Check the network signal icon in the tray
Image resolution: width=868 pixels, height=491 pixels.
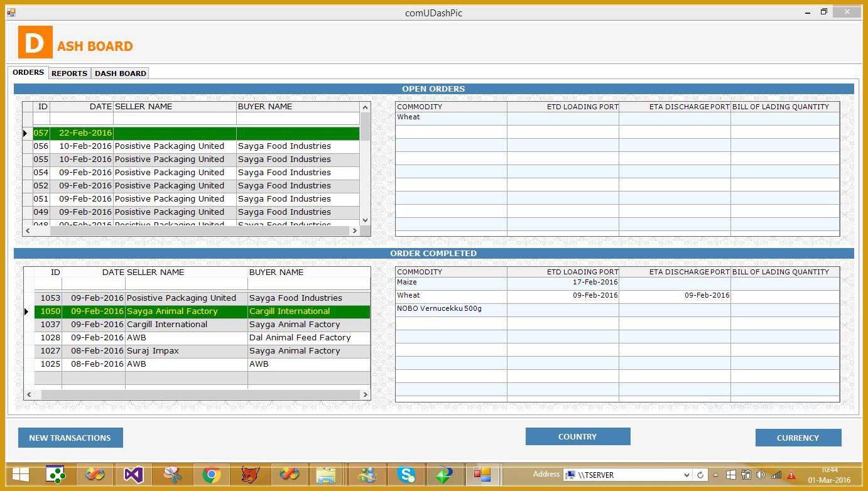(776, 475)
